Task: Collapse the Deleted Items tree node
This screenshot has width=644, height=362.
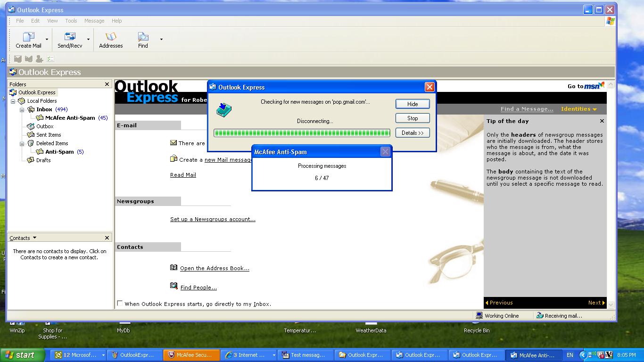Action: point(22,143)
